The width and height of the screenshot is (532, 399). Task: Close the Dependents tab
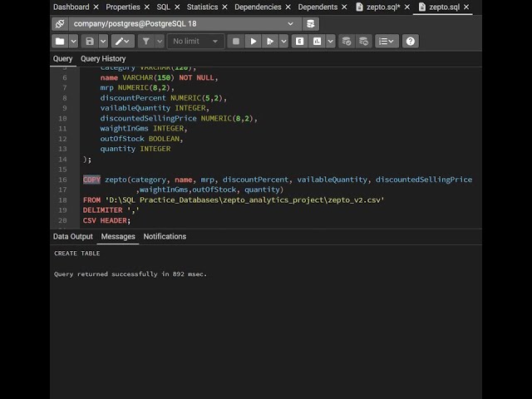tap(344, 7)
